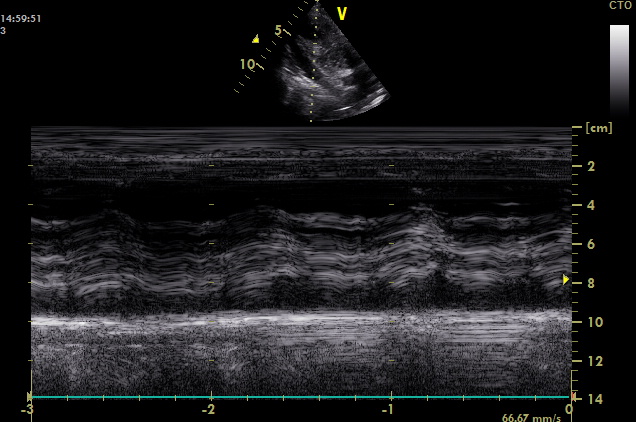Click the 14:59:51 timestamp

coord(21,17)
